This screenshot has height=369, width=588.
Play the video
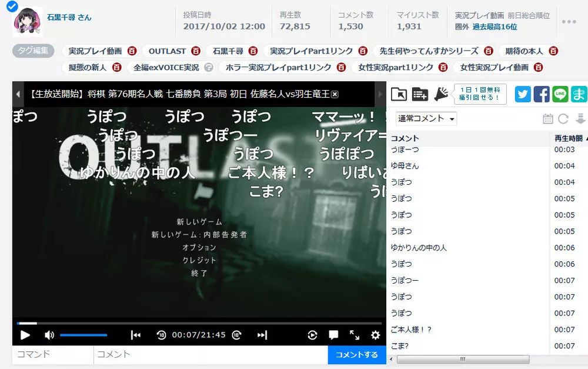pyautogui.click(x=25, y=335)
